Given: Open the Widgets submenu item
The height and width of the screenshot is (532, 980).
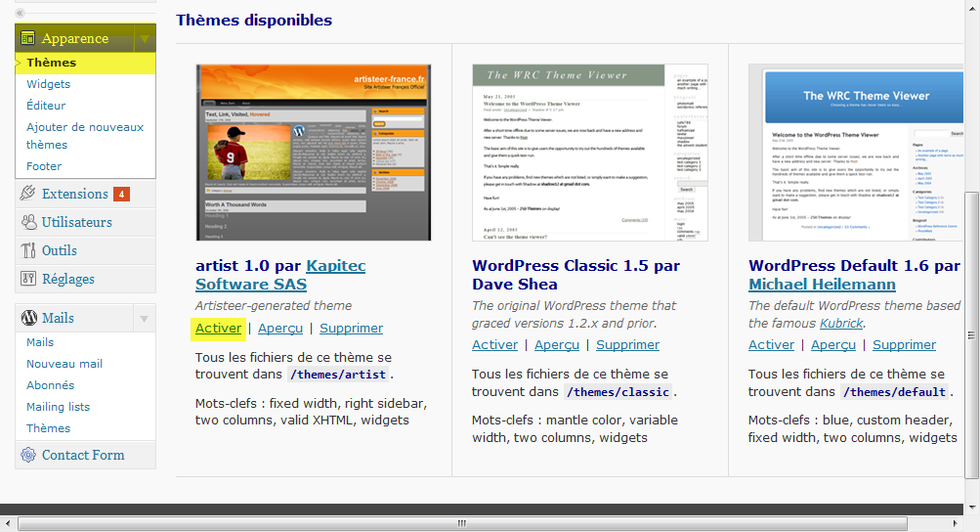Looking at the screenshot, I should point(48,84).
